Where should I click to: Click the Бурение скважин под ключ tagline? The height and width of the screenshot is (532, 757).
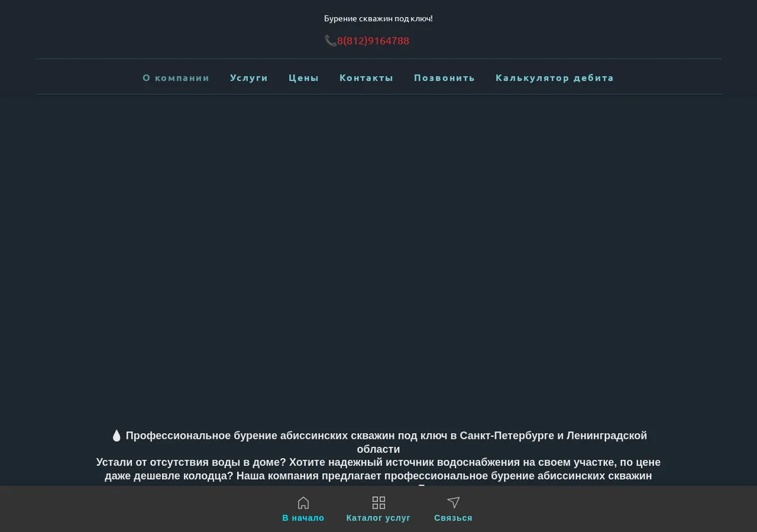378,19
